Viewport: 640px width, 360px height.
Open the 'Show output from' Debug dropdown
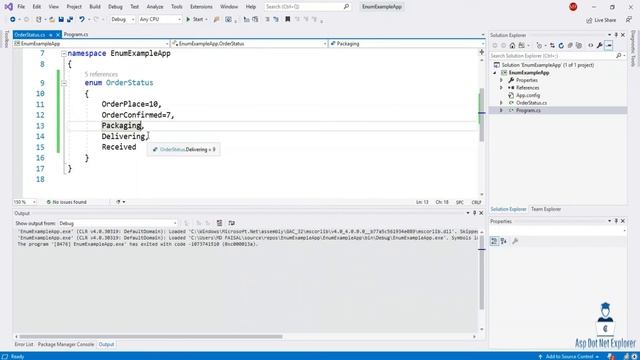point(118,223)
